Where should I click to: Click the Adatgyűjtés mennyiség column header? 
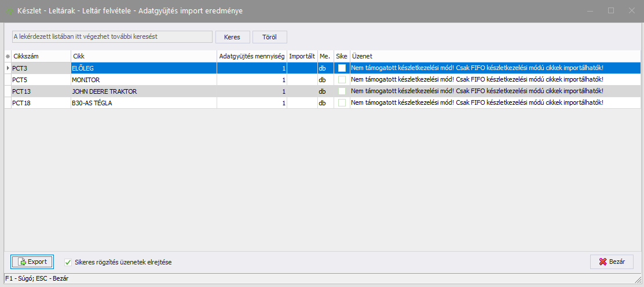click(252, 56)
